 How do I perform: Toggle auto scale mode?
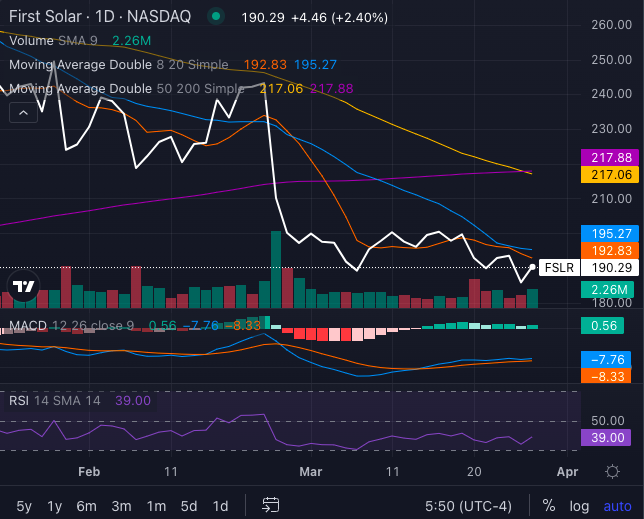(x=616, y=505)
